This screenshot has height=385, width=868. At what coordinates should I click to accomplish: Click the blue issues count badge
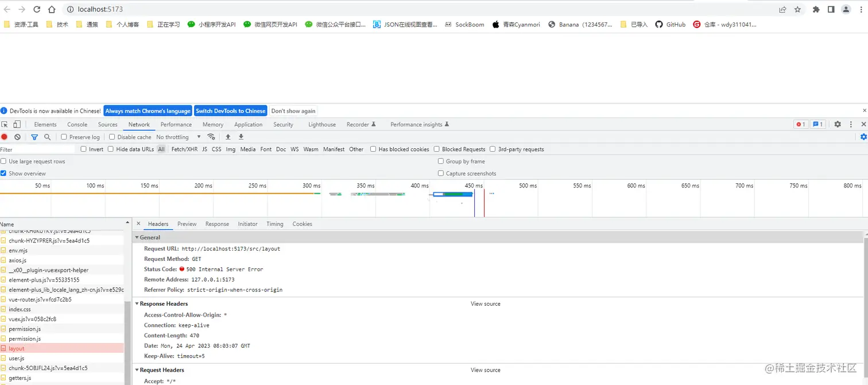[818, 124]
